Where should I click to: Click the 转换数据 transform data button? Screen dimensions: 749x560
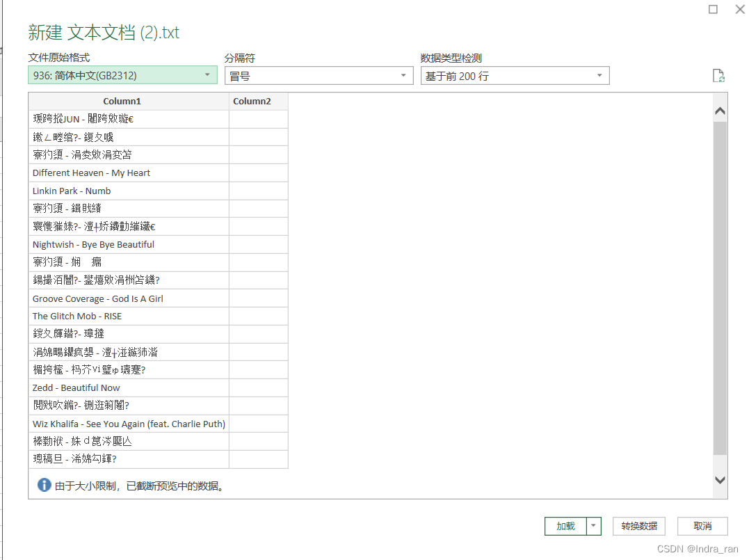(x=639, y=526)
